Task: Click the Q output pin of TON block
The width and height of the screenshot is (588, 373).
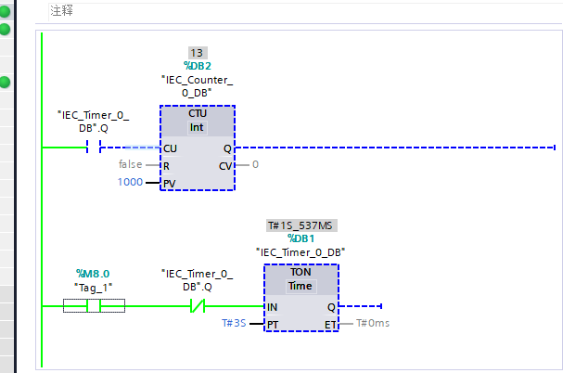Action: pos(331,306)
